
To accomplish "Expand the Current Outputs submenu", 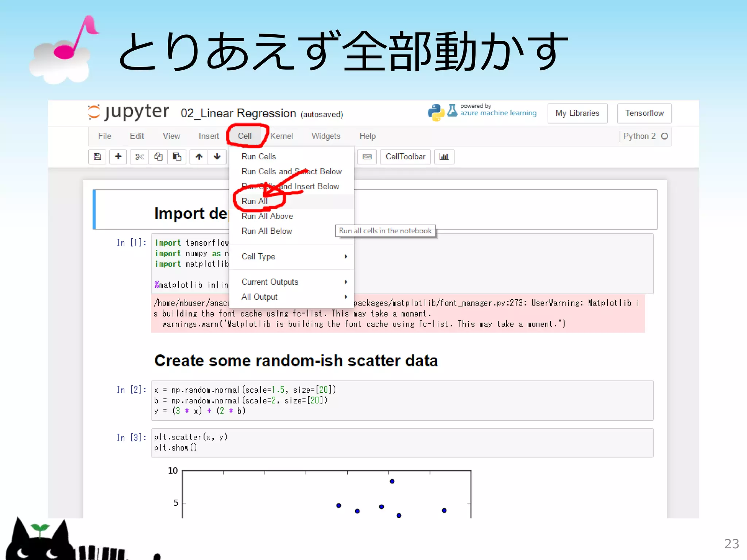I will coord(291,282).
